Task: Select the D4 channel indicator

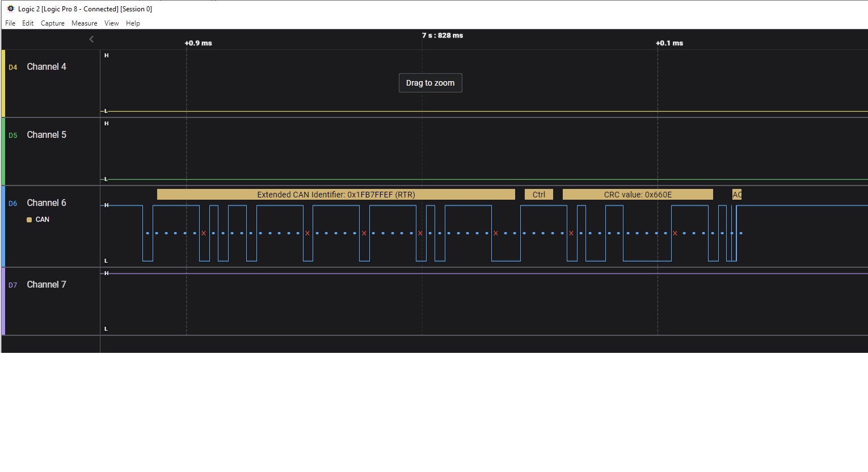Action: [x=12, y=67]
